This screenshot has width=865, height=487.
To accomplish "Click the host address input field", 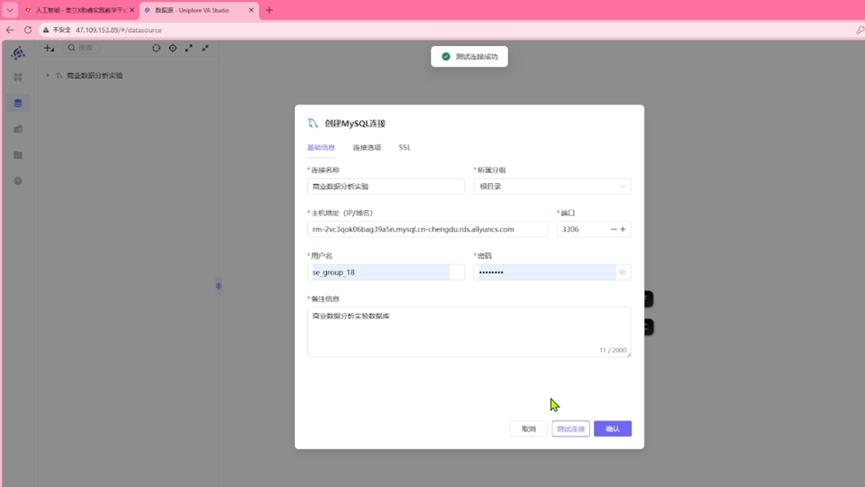I will [428, 229].
